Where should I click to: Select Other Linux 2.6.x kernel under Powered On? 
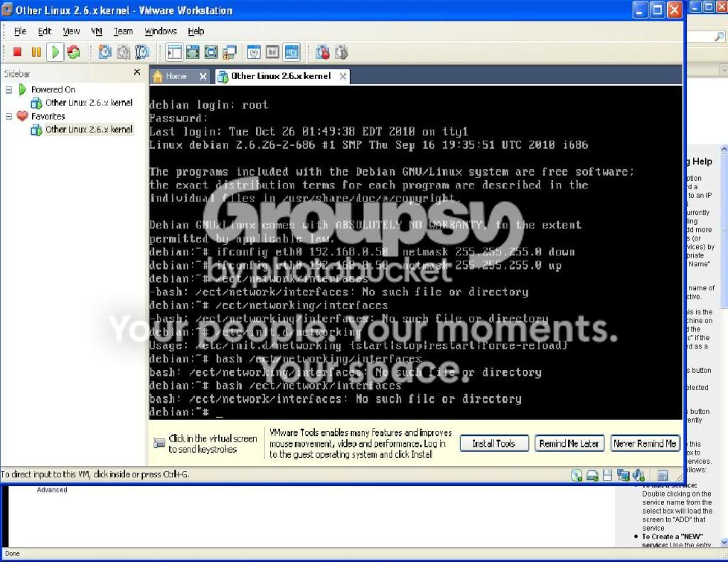[89, 102]
